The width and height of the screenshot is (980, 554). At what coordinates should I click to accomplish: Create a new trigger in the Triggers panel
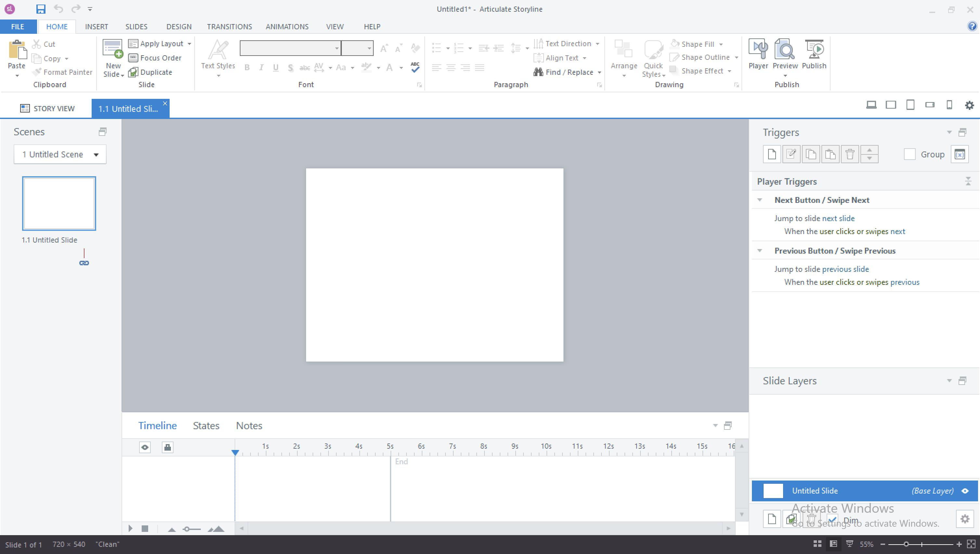click(772, 154)
